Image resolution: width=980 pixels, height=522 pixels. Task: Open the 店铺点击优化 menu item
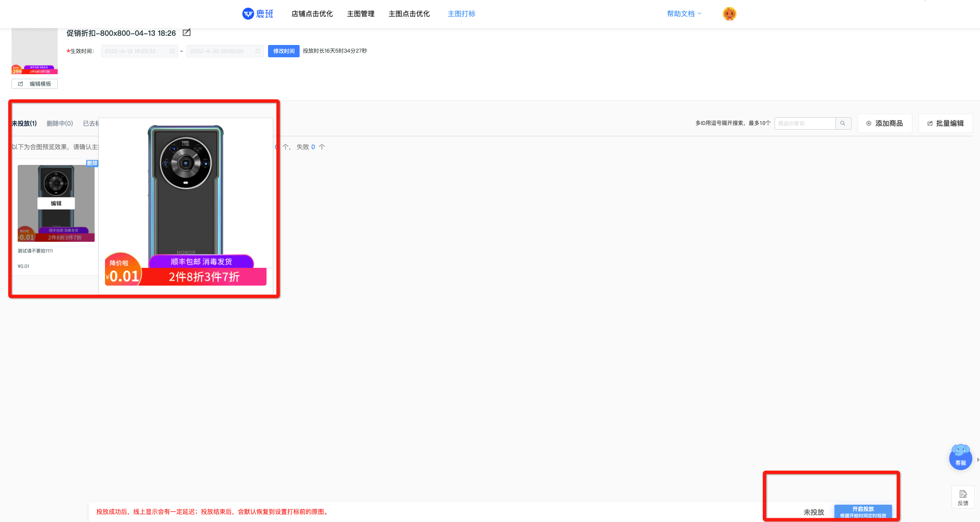tap(312, 14)
